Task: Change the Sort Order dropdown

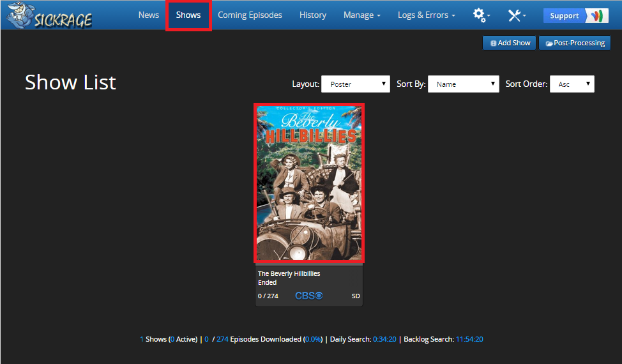Action: (x=572, y=84)
